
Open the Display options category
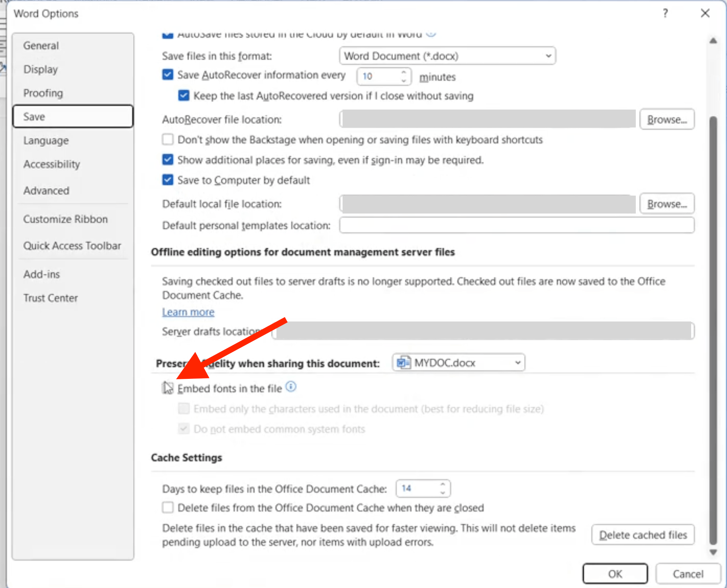click(x=73, y=69)
